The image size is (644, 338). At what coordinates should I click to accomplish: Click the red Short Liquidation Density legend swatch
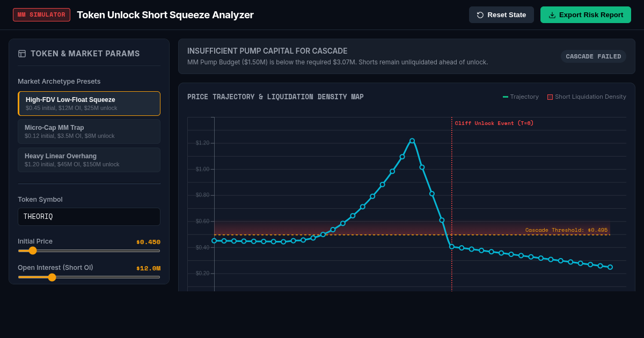[x=550, y=97]
